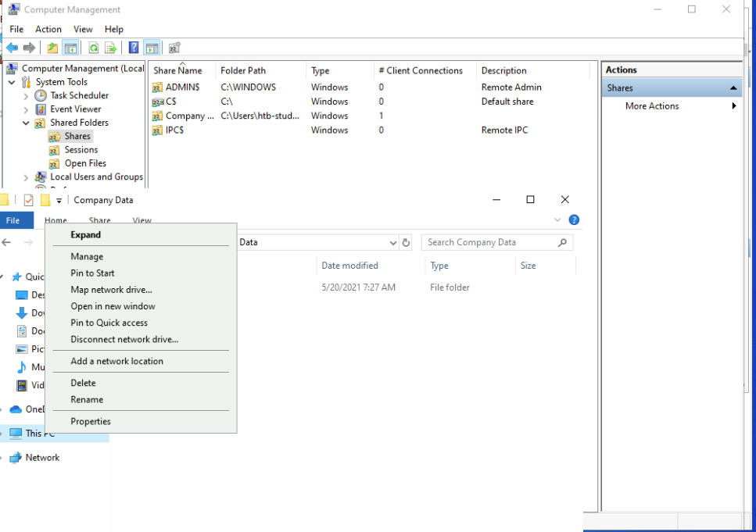Click the Properties icon in Explorer quick access toolbar

(27, 199)
